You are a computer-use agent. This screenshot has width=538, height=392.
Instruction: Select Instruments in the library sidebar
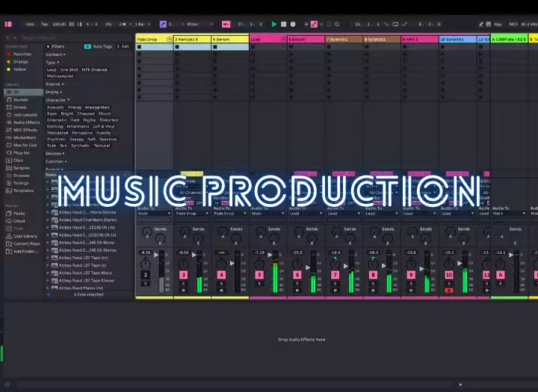pos(25,115)
